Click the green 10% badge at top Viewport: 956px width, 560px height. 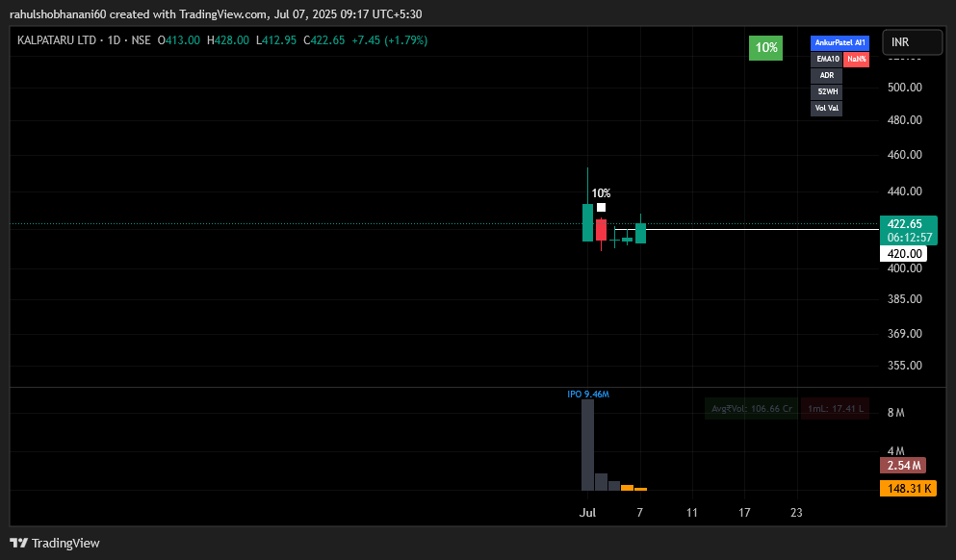765,47
